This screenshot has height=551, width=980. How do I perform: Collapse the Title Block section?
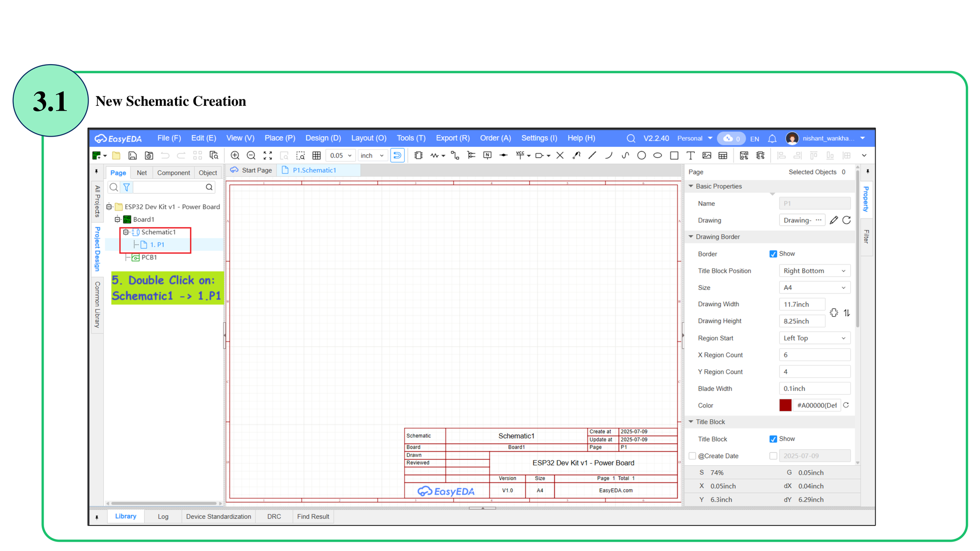point(691,422)
